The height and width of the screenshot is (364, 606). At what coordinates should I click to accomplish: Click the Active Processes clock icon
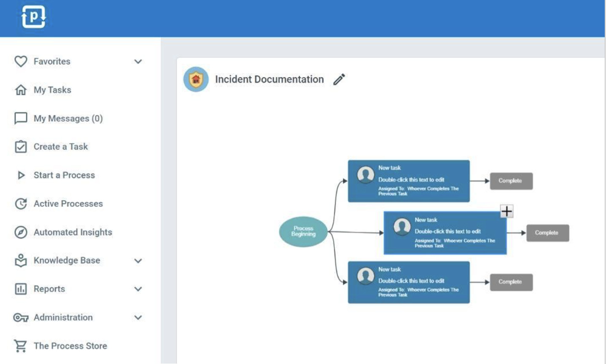(21, 204)
